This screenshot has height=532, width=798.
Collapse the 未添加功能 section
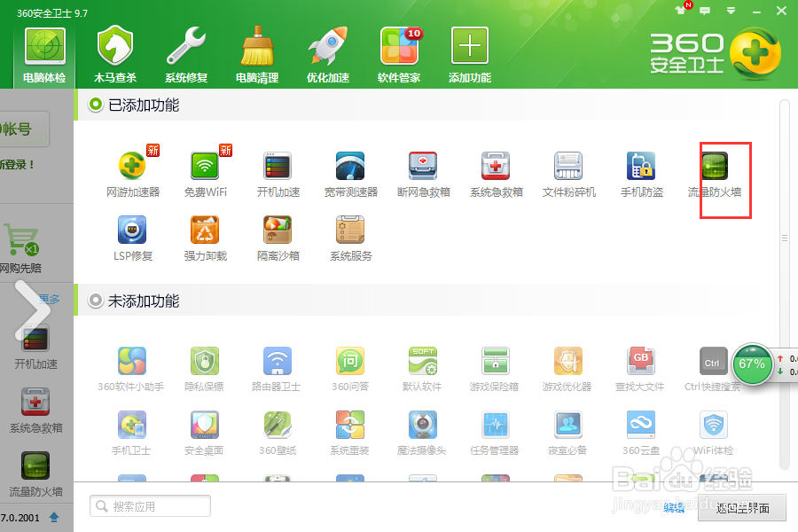[x=95, y=301]
